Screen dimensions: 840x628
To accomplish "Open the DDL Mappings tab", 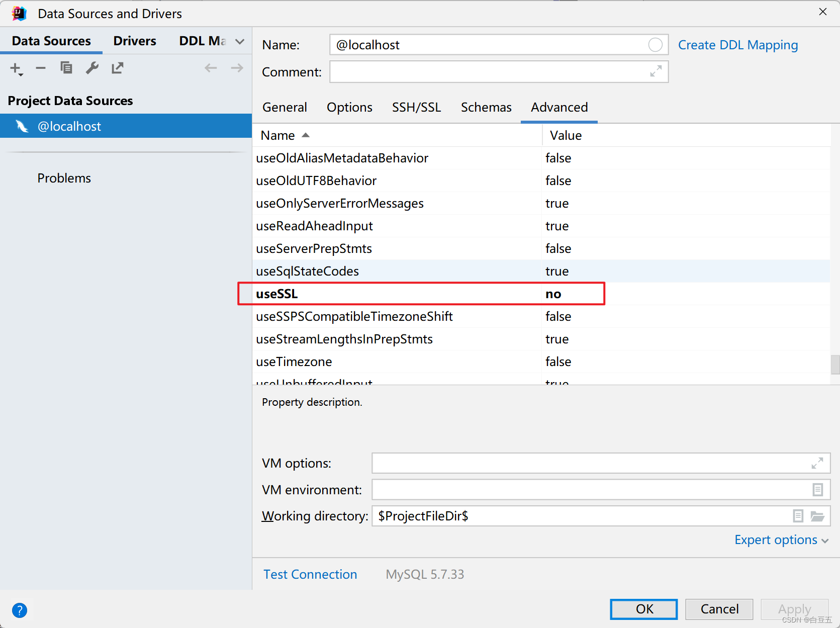I will [203, 41].
